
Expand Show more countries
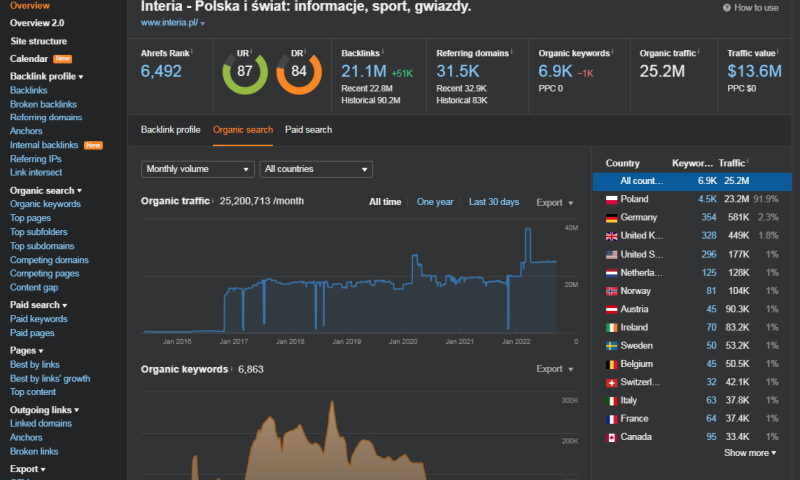pos(749,453)
